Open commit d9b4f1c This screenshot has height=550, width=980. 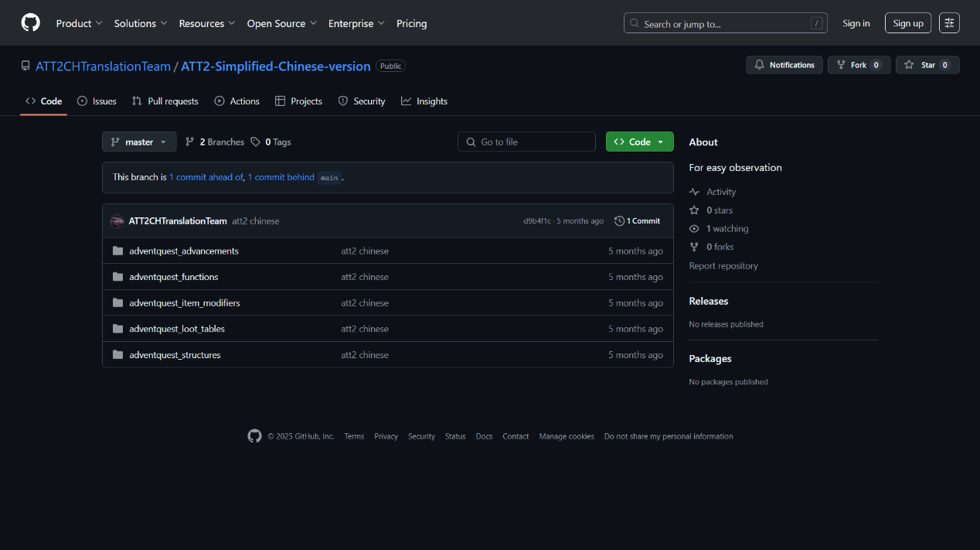[537, 221]
